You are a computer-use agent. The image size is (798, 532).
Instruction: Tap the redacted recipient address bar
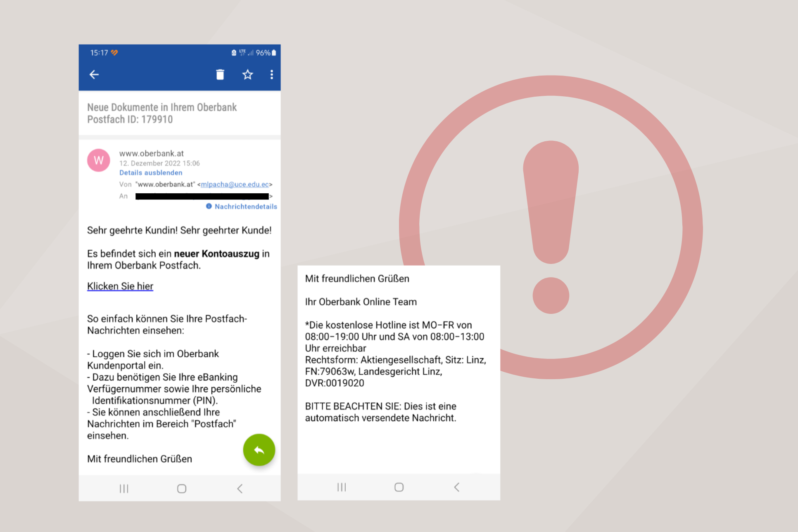pyautogui.click(x=202, y=196)
